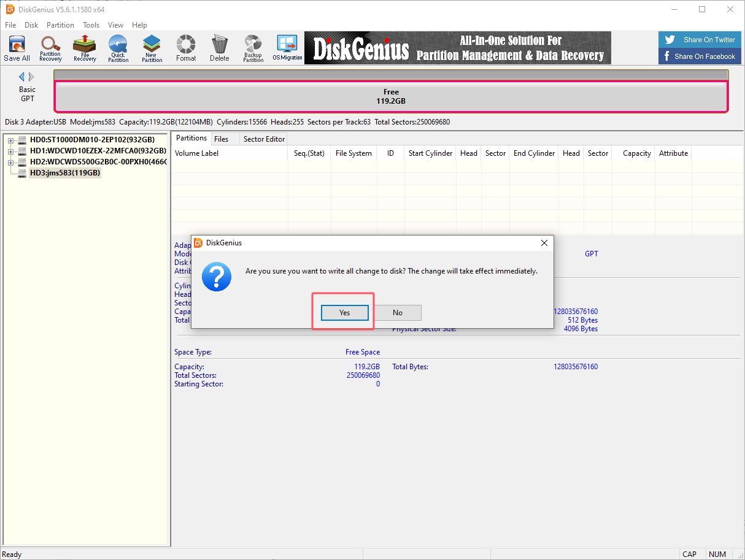Switch to the Files tab
The image size is (745, 560).
click(x=222, y=139)
